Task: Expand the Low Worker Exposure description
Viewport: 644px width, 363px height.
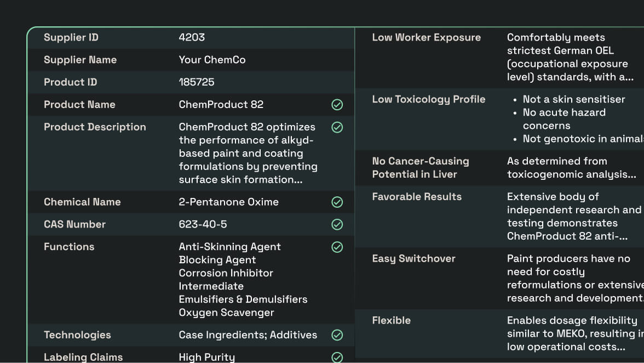Action: pyautogui.click(x=570, y=77)
